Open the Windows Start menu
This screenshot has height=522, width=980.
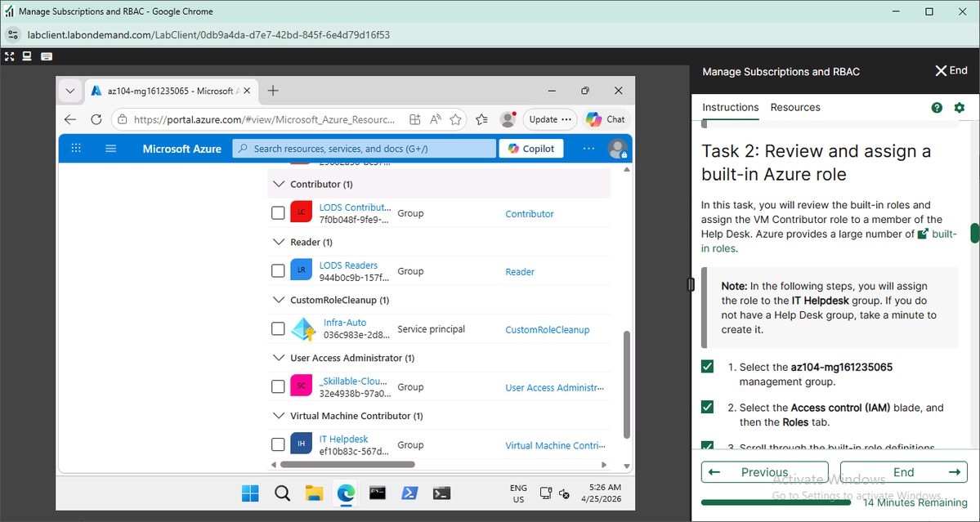coord(250,493)
